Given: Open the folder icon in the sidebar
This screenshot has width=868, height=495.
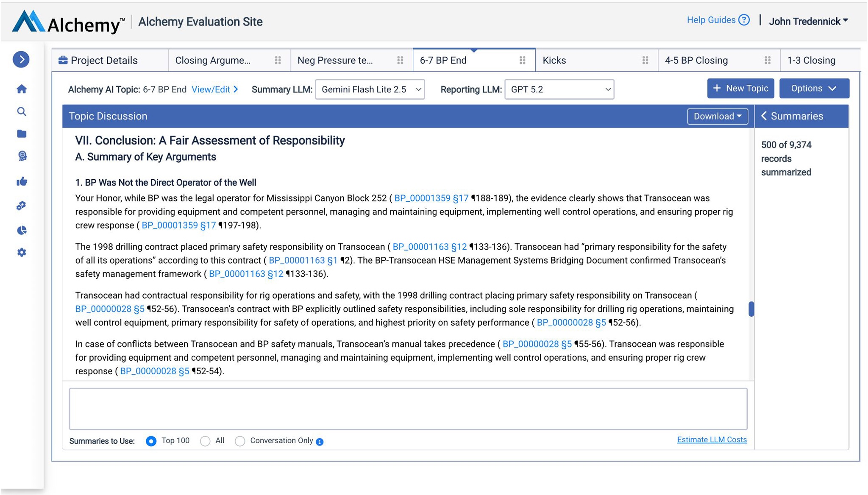Looking at the screenshot, I should [22, 134].
